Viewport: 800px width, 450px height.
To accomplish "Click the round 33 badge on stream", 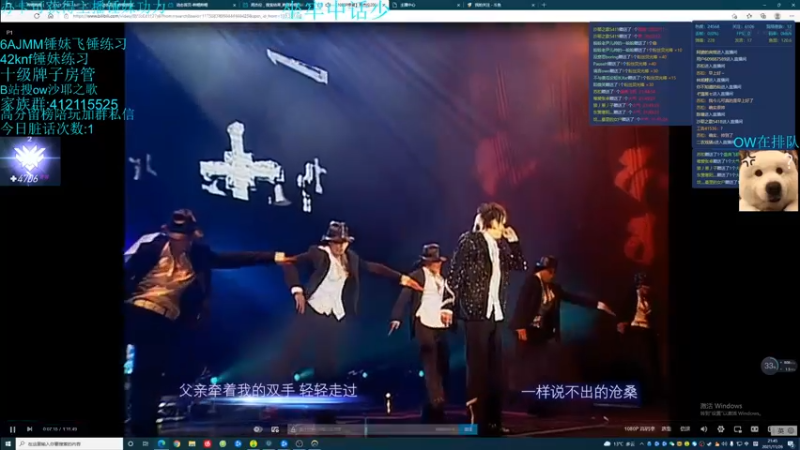I will pyautogui.click(x=769, y=365).
